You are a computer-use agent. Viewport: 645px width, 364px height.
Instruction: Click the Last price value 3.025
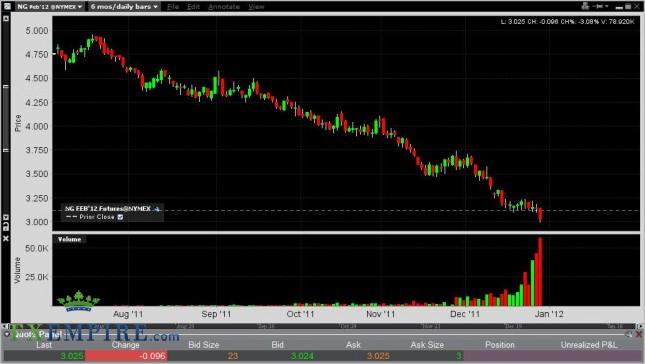(72, 356)
